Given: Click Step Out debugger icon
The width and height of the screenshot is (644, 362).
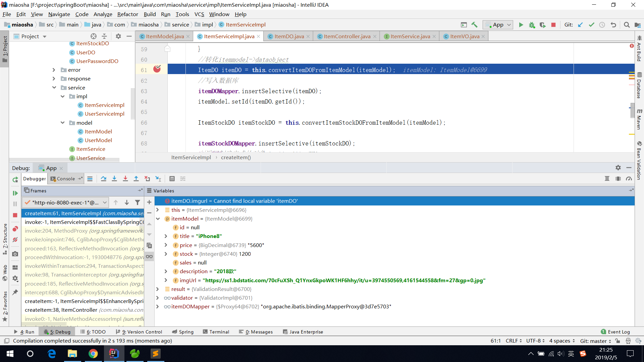Looking at the screenshot, I should coord(136,179).
